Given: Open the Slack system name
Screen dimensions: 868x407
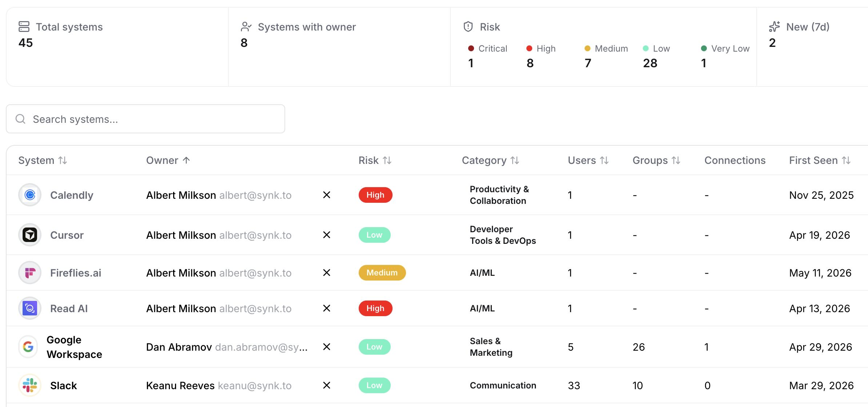Looking at the screenshot, I should point(63,386).
